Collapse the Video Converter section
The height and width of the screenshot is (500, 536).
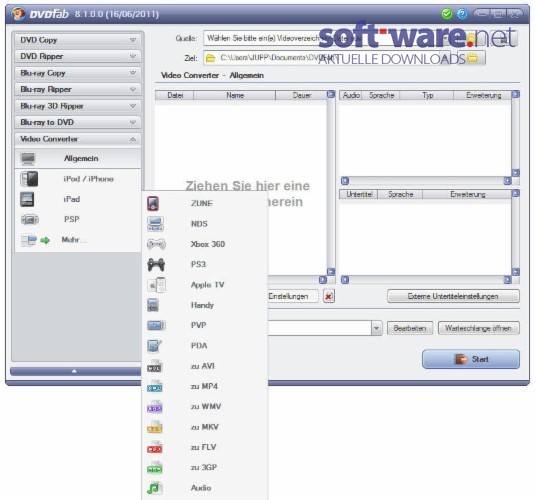tap(78, 139)
